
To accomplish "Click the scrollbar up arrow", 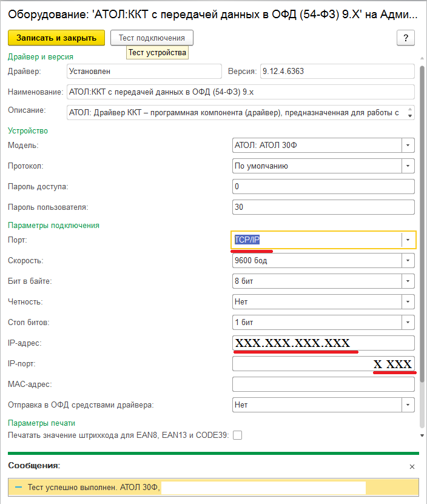I will 422,58.
